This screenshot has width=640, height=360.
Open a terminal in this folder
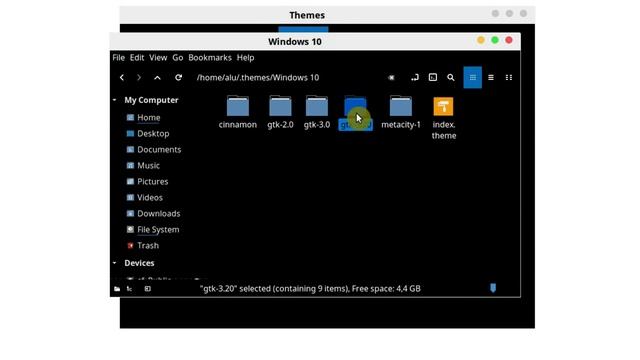click(433, 78)
